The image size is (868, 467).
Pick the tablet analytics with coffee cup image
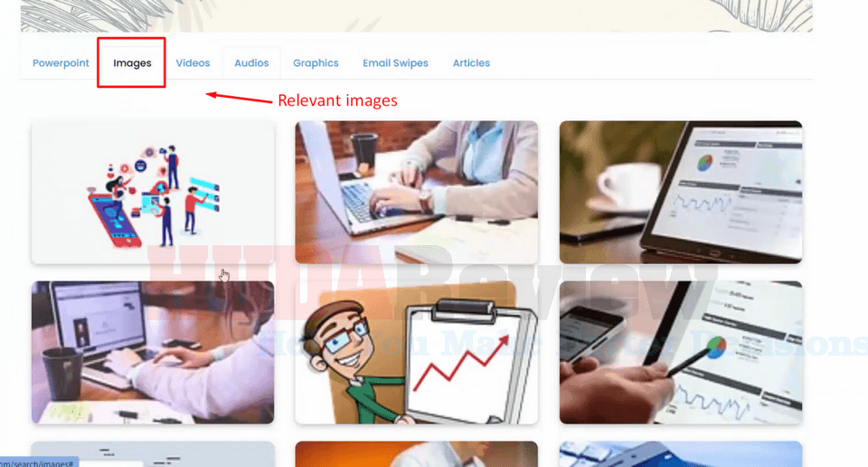point(680,192)
